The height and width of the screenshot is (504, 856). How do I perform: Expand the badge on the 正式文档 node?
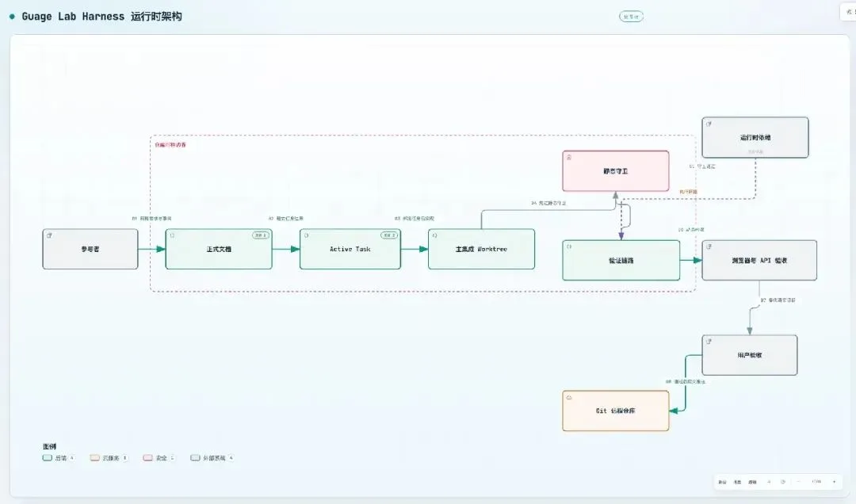coord(261,235)
